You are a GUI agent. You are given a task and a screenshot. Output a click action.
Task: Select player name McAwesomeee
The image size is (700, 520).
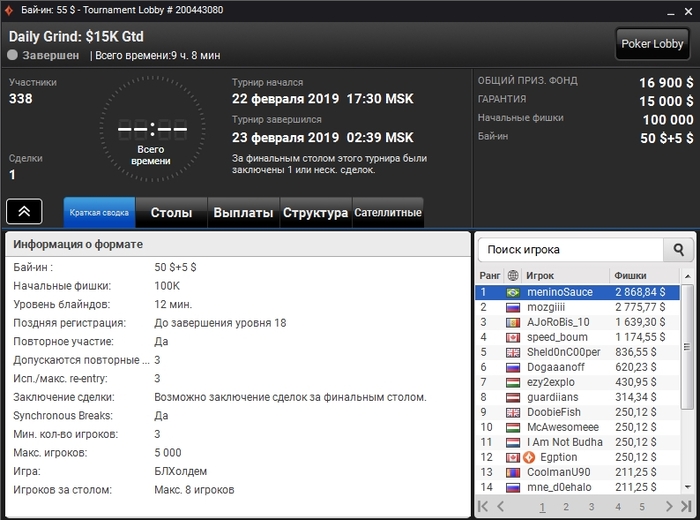563,428
